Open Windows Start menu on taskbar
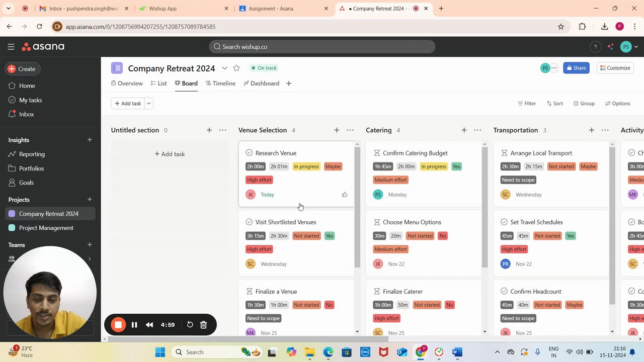The image size is (644, 362). [x=160, y=352]
